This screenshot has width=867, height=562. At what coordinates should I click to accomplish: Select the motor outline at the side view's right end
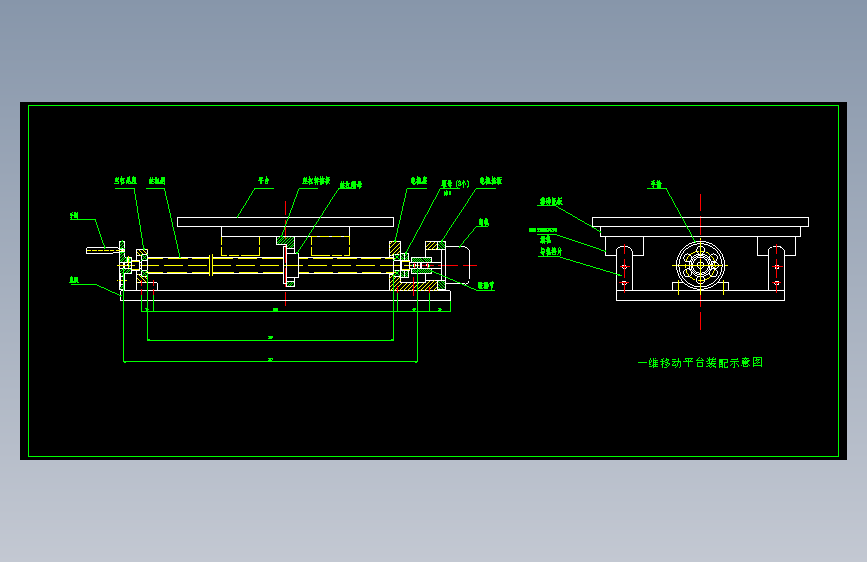point(458,266)
